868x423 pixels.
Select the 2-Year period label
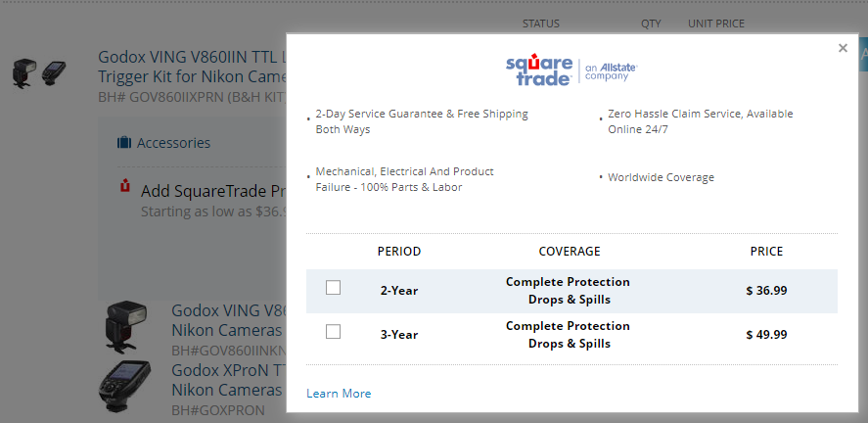[399, 291]
